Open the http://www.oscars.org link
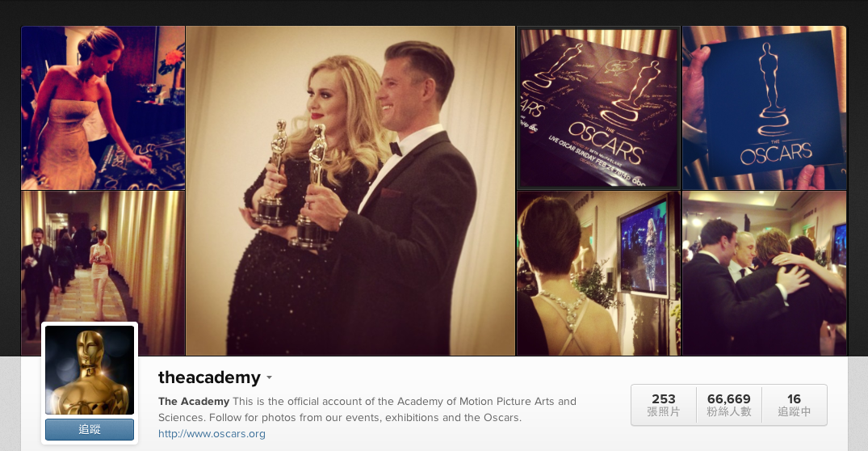 [212, 434]
